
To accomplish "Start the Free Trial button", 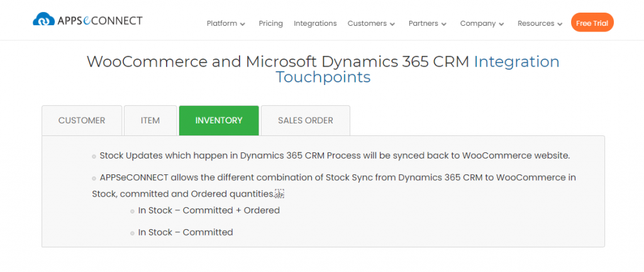I will coord(592,22).
